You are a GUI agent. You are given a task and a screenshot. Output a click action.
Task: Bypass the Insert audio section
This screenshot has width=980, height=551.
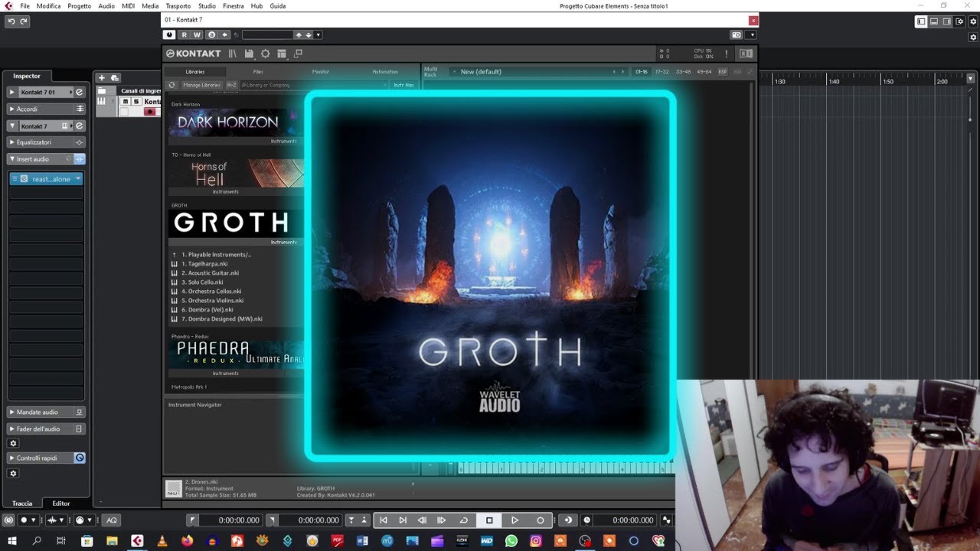[79, 159]
